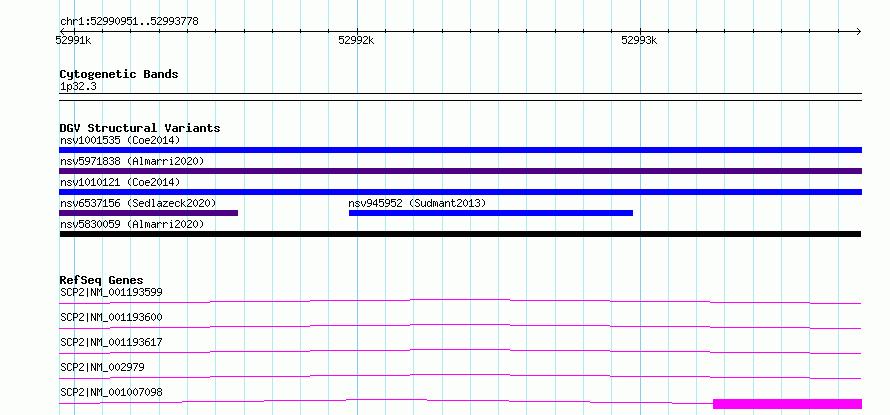
Task: Open the nsv5830059 (Almarri2020) label
Action: click(x=132, y=224)
